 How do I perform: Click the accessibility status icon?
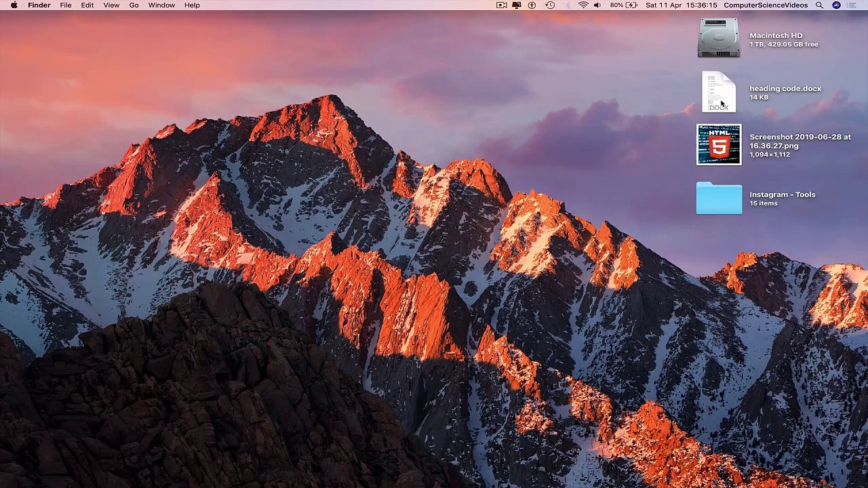pos(532,5)
